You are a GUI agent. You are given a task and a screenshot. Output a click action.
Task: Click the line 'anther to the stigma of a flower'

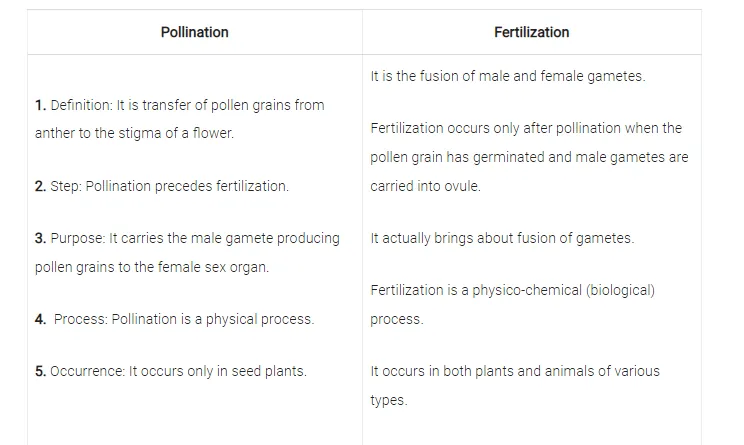(x=134, y=134)
